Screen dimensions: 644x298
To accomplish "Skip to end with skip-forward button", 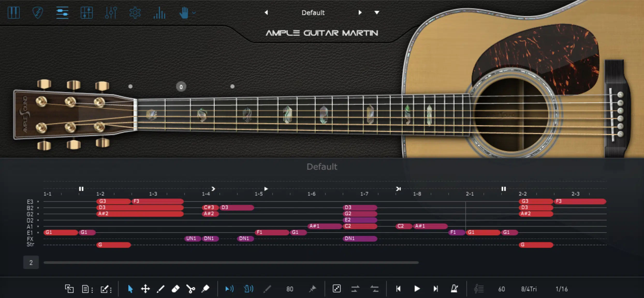I will tap(436, 289).
